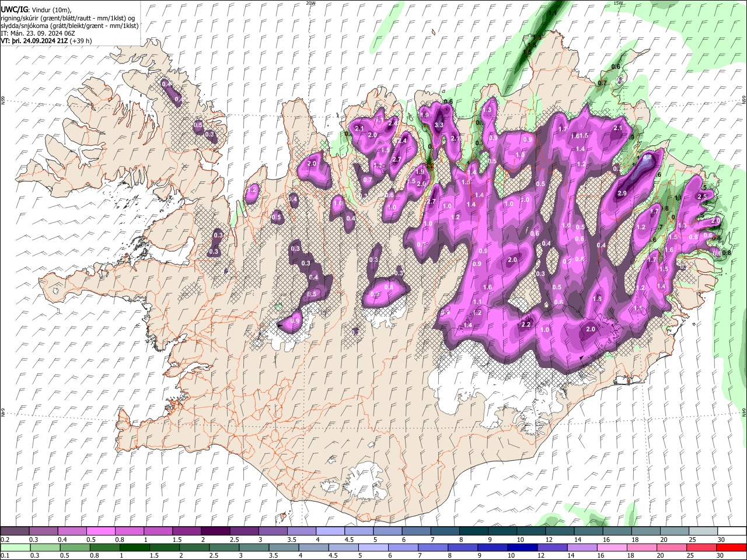Select the lower-row green swatch between 0.5 and 0.8
The height and width of the screenshot is (560, 747).
[x=75, y=547]
